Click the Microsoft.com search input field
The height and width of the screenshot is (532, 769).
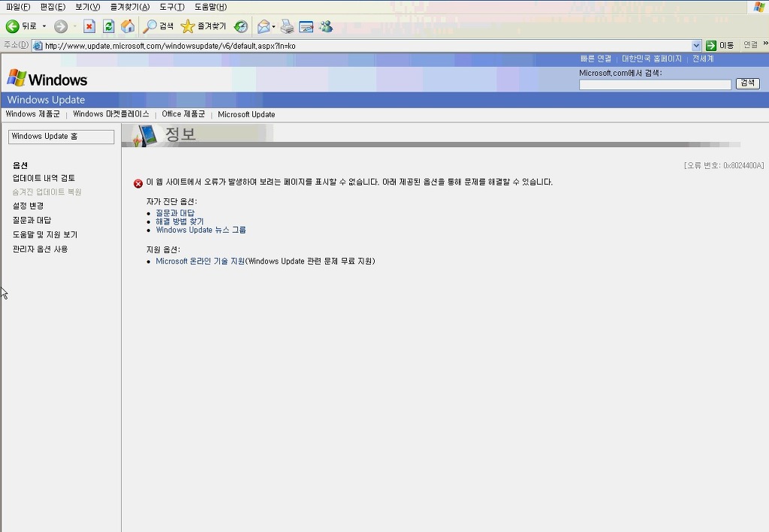click(655, 84)
